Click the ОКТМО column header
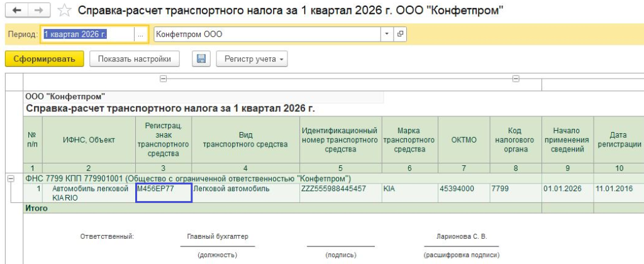 (464, 140)
